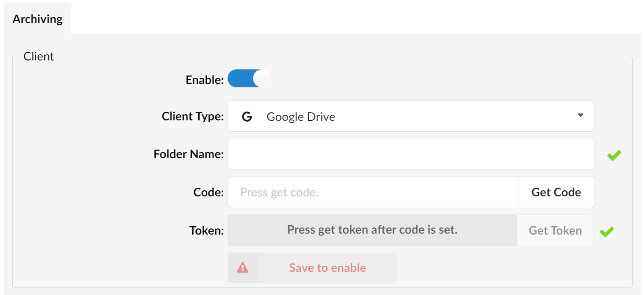Focus the Folder Name input field

pyautogui.click(x=411, y=154)
